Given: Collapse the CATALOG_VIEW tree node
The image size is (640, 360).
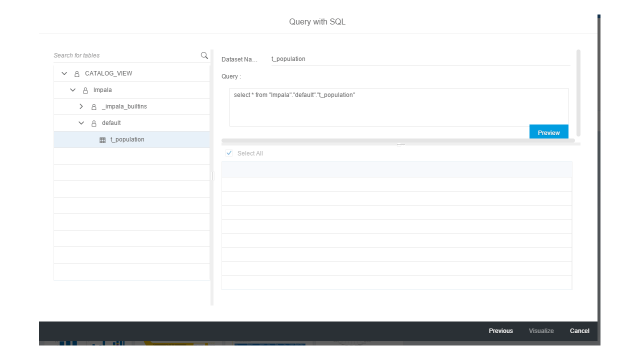Looking at the screenshot, I should (x=64, y=73).
